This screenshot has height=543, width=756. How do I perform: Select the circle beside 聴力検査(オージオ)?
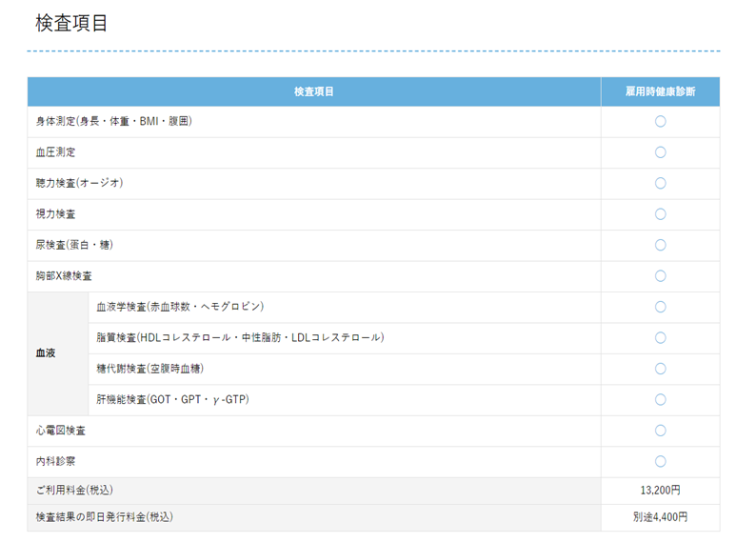click(x=660, y=183)
